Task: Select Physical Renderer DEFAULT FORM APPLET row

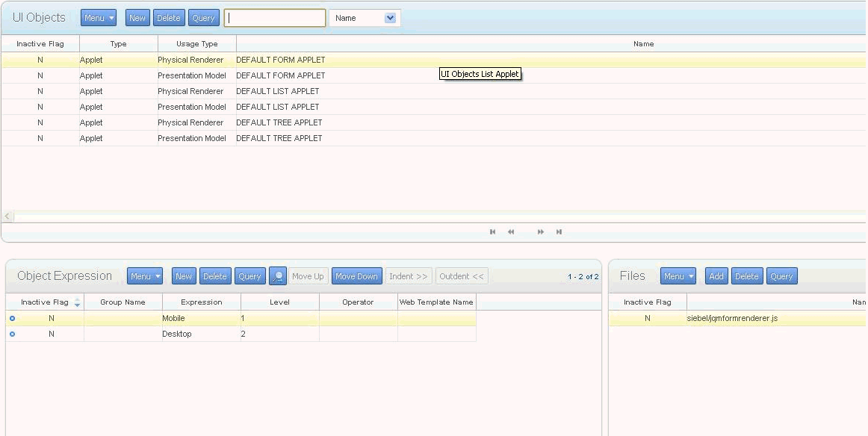Action: [433, 60]
